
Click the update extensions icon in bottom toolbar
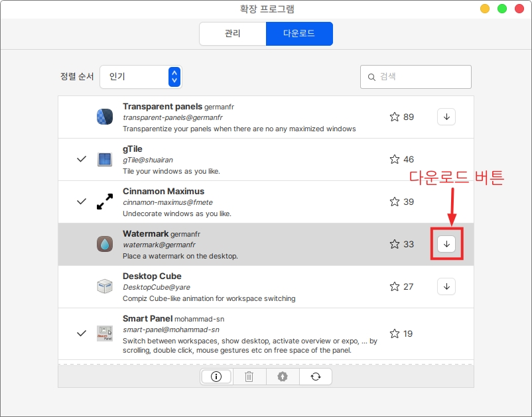pos(283,377)
